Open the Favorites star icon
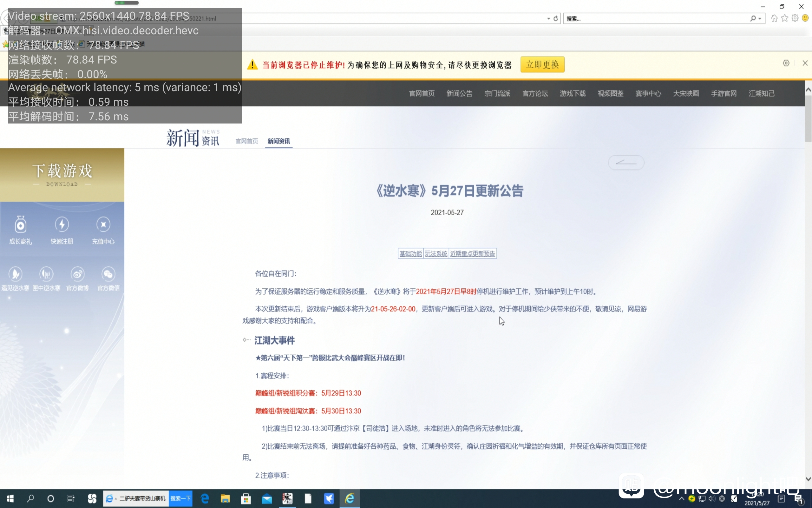This screenshot has width=812, height=508. [784, 18]
